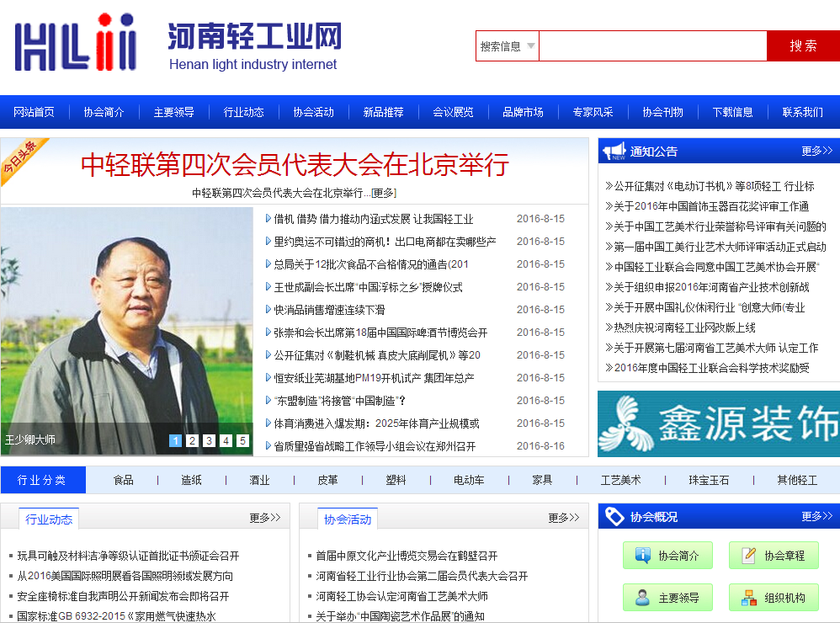
Task: Select the 工艺美术 industry category
Action: pos(620,480)
